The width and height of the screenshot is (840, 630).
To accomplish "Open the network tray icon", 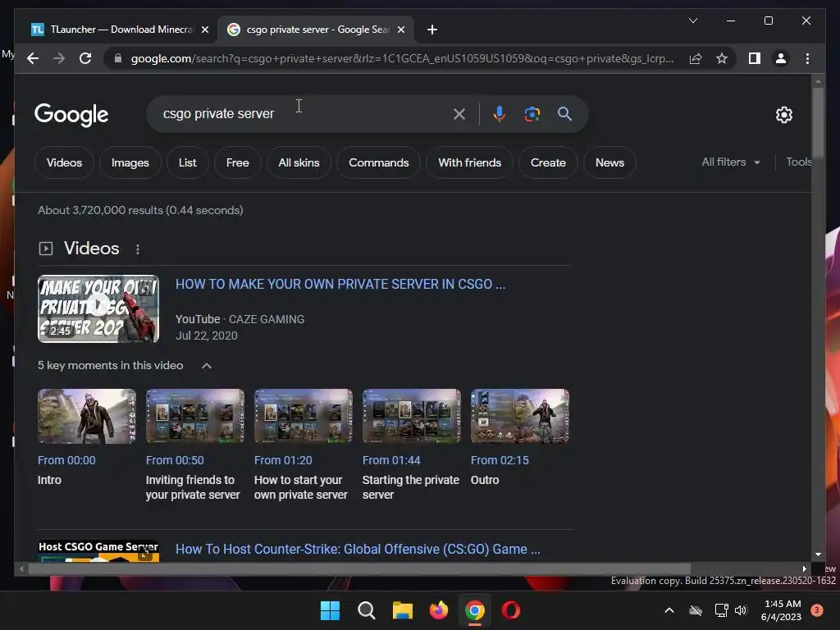I will [x=721, y=610].
